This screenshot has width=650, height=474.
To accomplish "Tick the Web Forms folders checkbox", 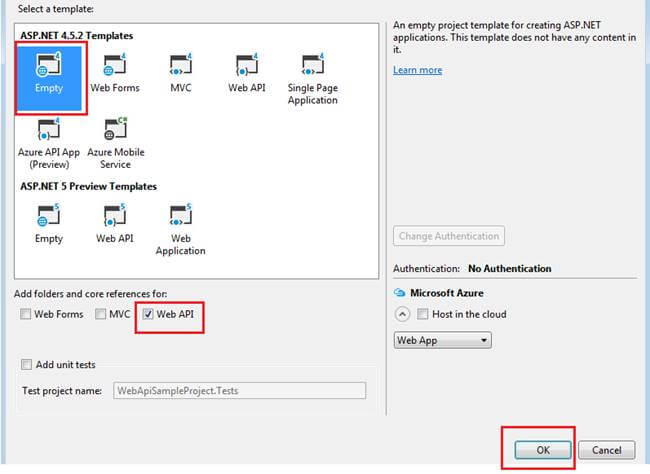I will tap(26, 314).
